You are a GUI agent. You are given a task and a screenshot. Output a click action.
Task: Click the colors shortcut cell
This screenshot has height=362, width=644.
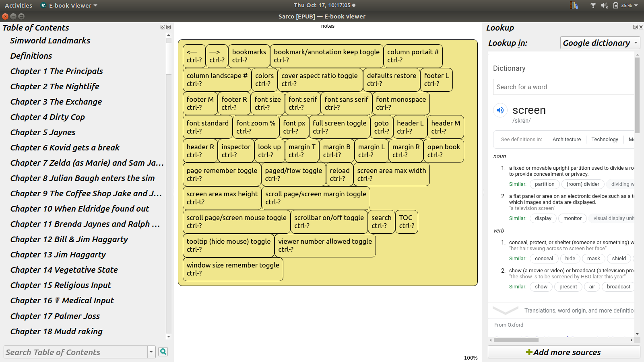click(x=264, y=80)
